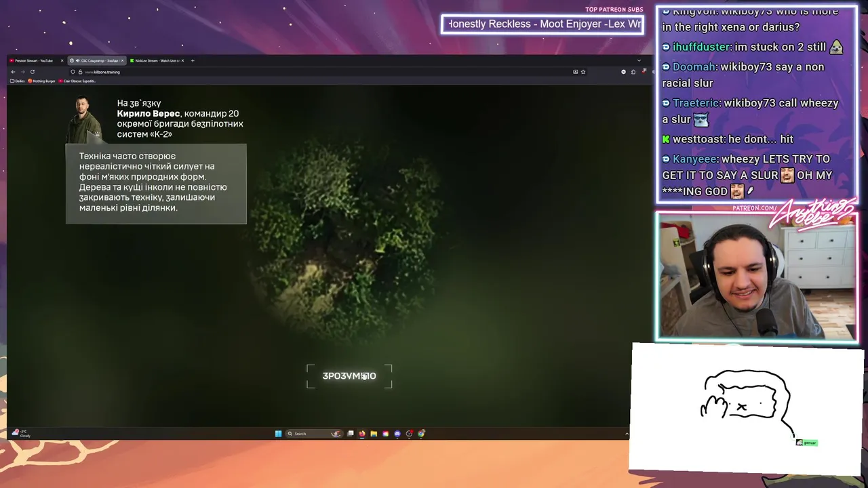Open the purple chat app in taskbar
Screen dimensions: 868x488
pyautogui.click(x=397, y=434)
